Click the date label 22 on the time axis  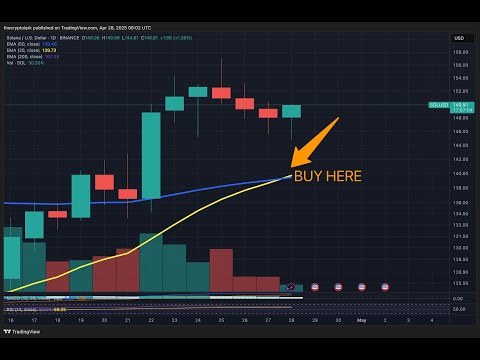click(151, 320)
